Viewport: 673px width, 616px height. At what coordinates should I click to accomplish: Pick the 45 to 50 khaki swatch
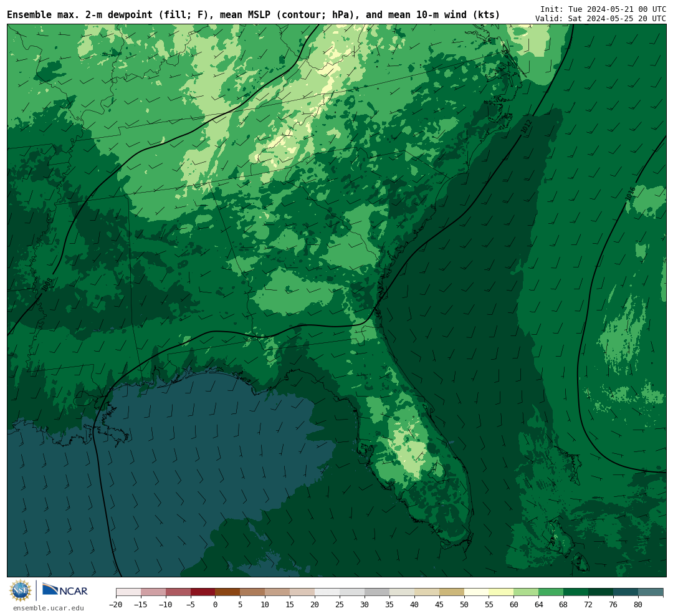pos(452,592)
